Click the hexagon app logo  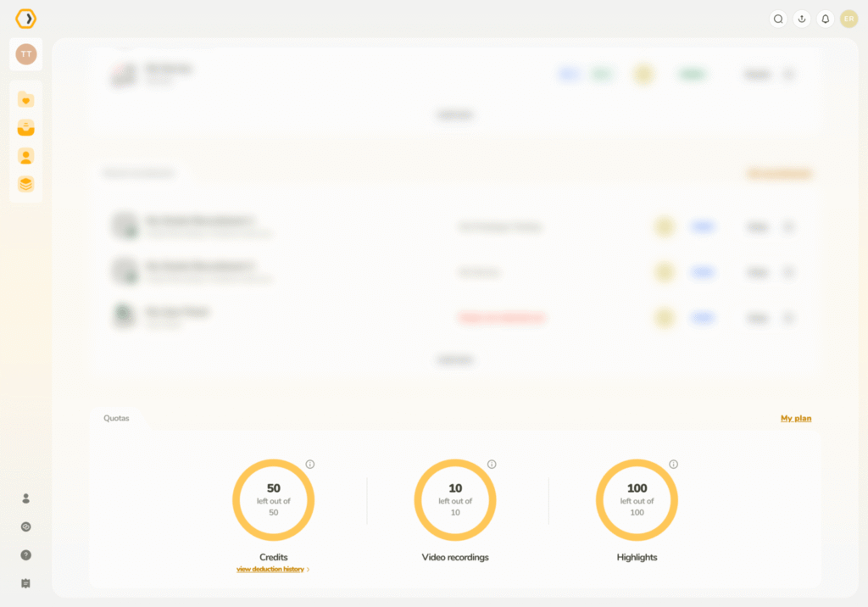pyautogui.click(x=26, y=19)
